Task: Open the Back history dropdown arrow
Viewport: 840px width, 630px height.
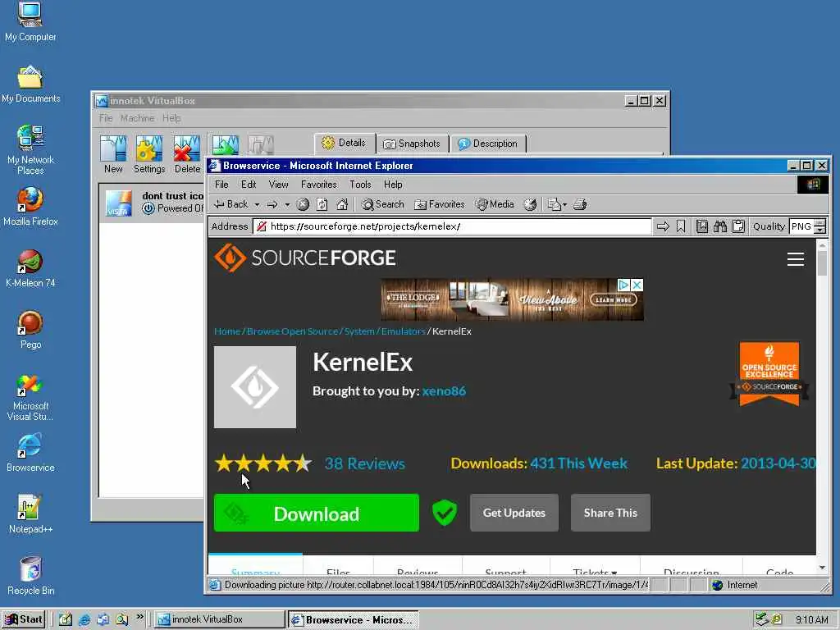Action: pyautogui.click(x=257, y=204)
